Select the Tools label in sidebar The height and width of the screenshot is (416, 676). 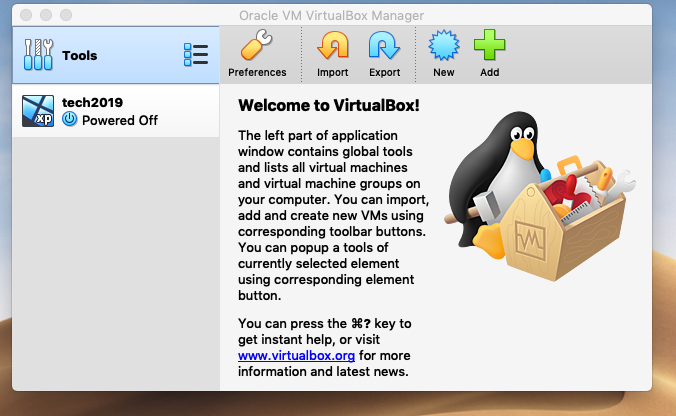point(79,56)
